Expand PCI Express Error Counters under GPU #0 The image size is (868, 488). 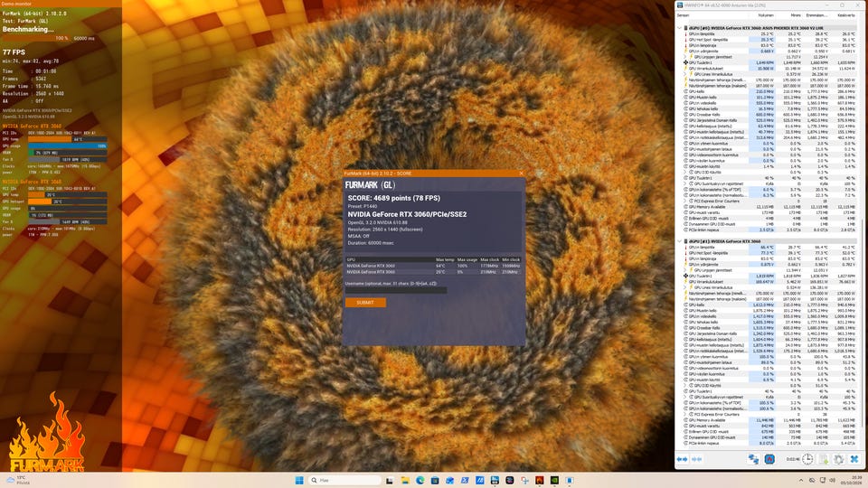(x=686, y=201)
